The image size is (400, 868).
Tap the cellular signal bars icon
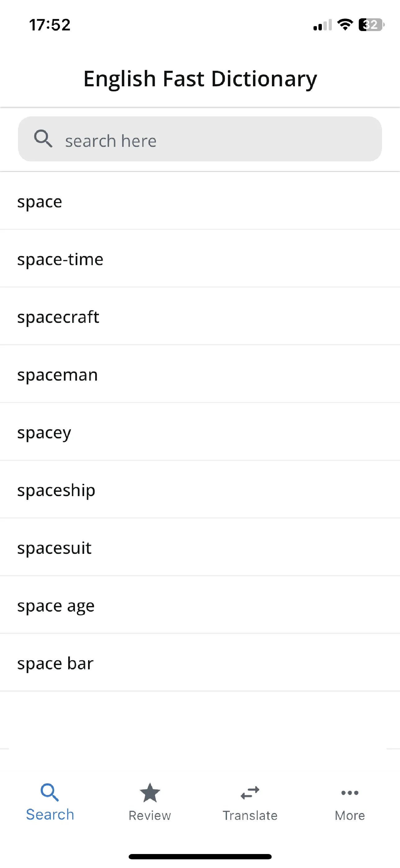pyautogui.click(x=322, y=25)
